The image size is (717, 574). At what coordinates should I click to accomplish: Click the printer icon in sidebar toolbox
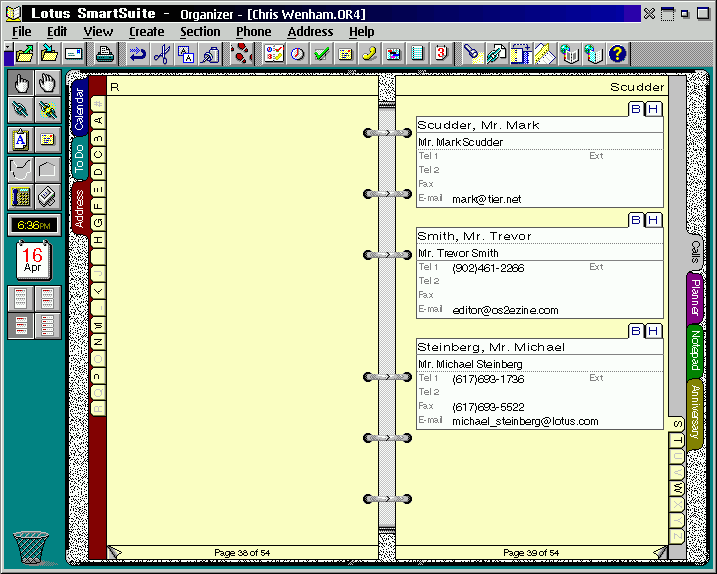coord(48,197)
